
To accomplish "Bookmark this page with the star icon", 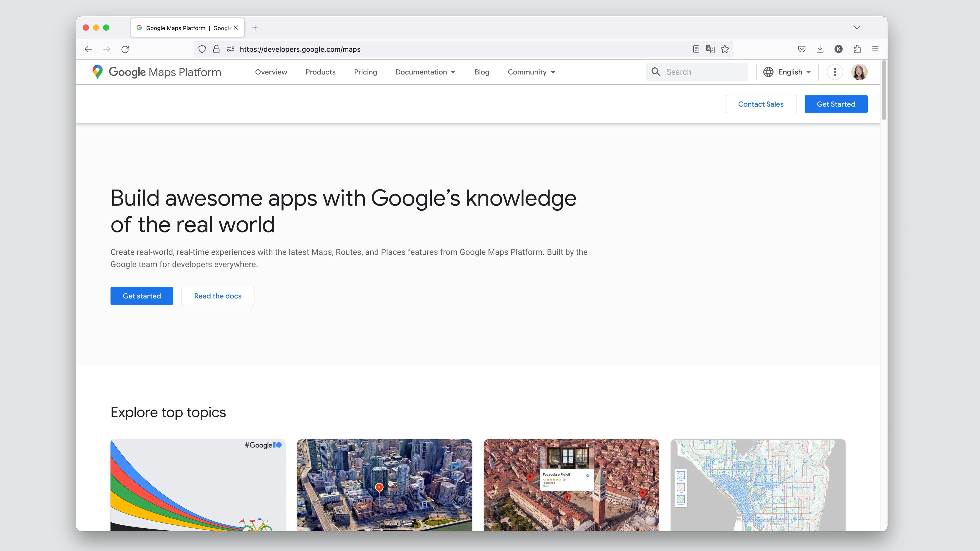I will click(725, 49).
